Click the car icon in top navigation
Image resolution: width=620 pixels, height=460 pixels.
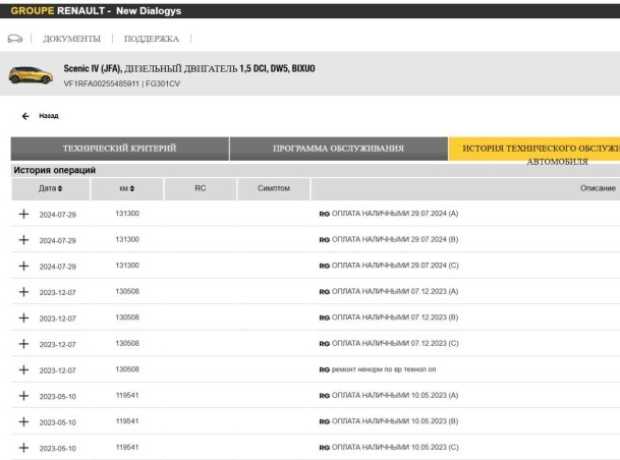point(15,39)
